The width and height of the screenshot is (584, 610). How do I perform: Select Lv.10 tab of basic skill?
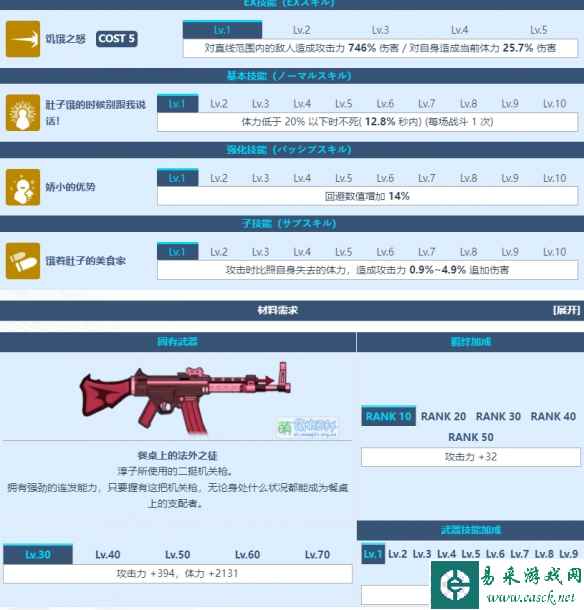(x=554, y=104)
